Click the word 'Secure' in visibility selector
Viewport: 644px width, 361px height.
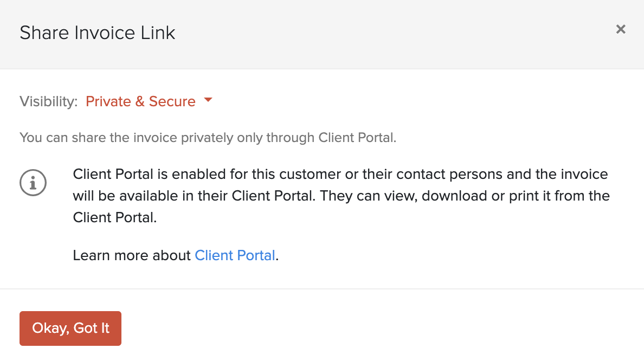coord(172,101)
